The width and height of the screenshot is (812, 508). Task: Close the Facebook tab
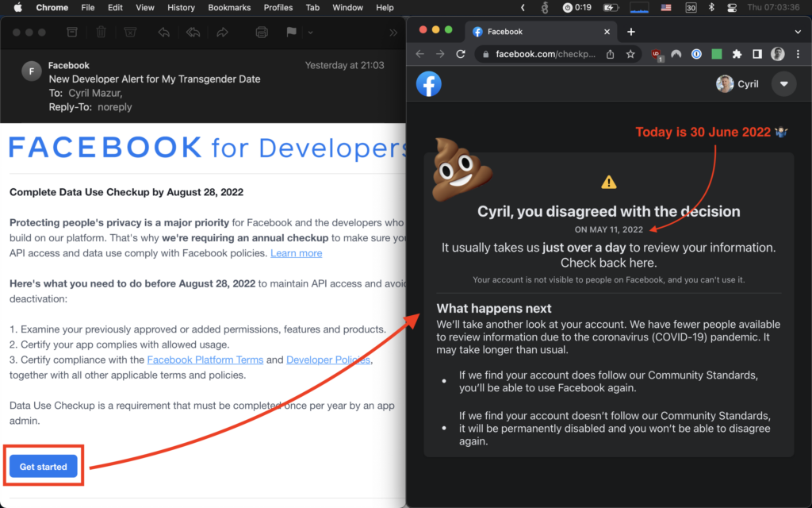[x=607, y=32]
